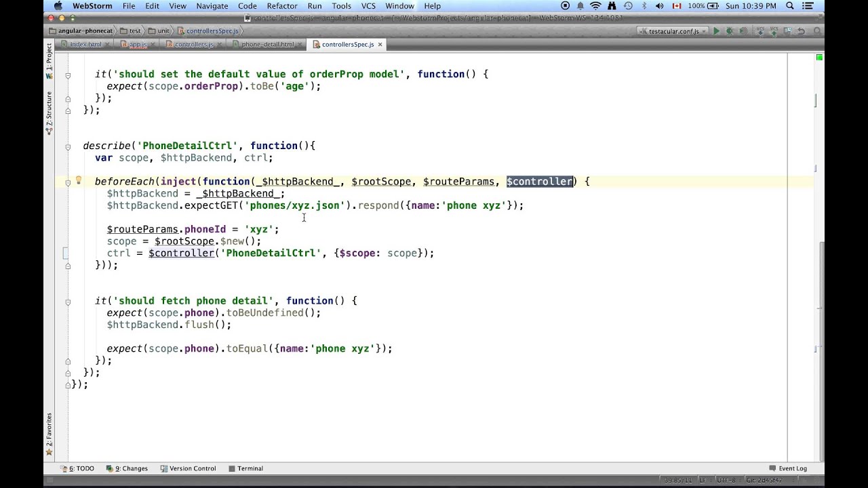Run the testacular.conf.js configuration
The image size is (868, 488).
point(716,31)
